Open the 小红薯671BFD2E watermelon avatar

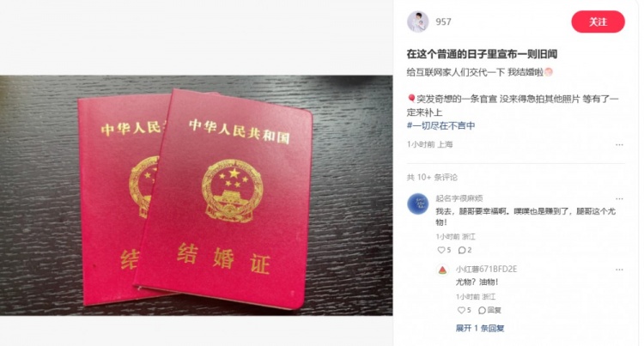click(442, 270)
